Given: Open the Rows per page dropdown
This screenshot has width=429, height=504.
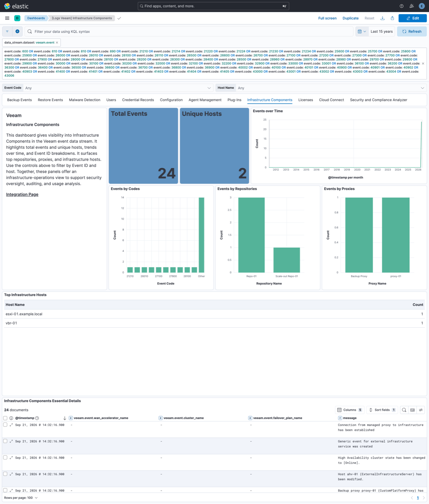Looking at the screenshot, I should pos(21,498).
